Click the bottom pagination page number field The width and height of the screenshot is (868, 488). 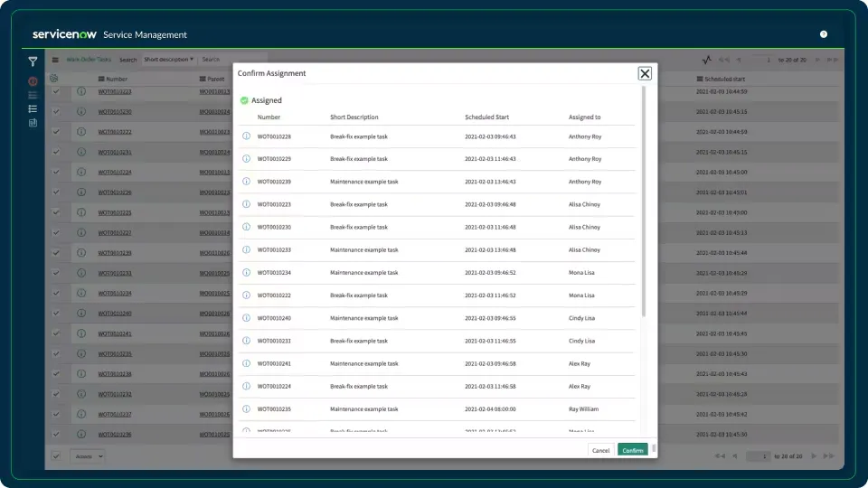click(758, 456)
